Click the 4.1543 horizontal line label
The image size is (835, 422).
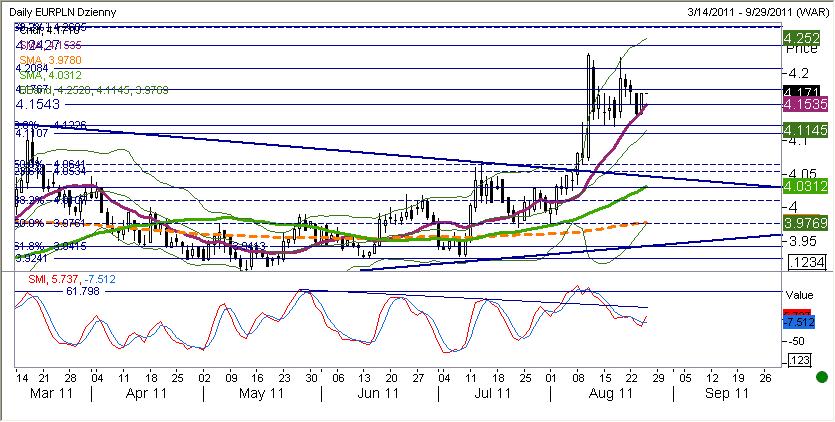[x=38, y=104]
